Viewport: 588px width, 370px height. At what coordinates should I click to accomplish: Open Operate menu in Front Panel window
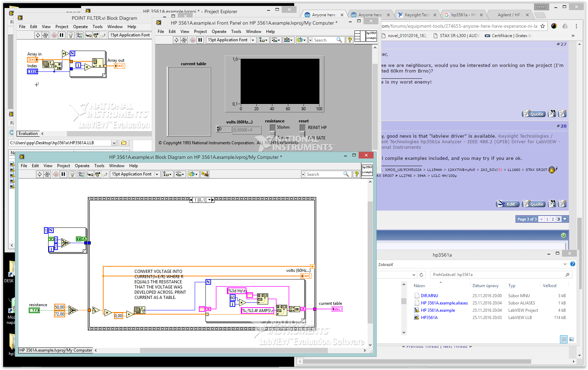tap(219, 32)
